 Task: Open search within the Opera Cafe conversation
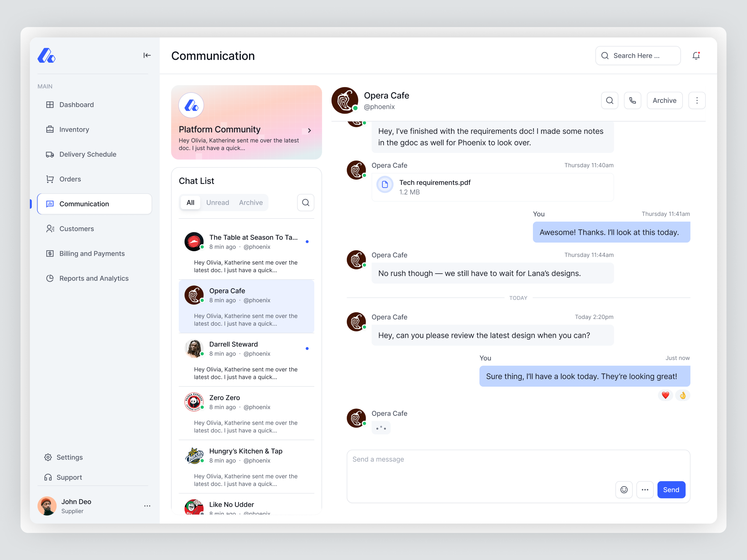pos(610,100)
